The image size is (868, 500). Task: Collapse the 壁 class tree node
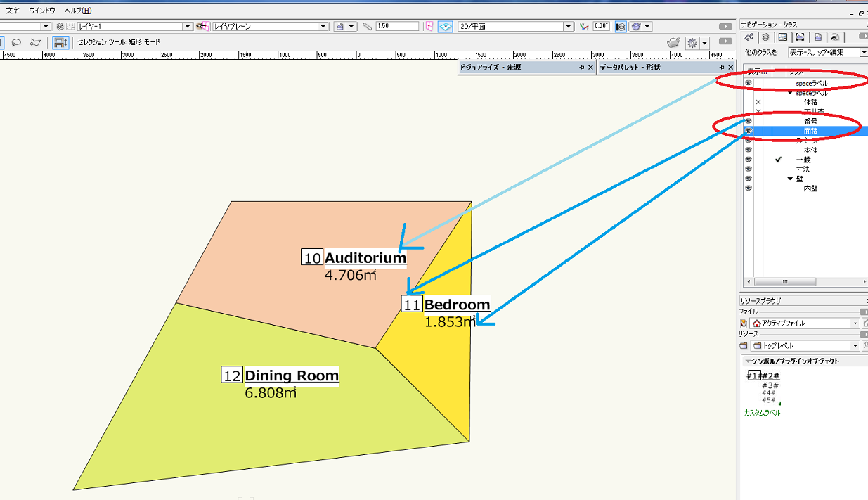click(790, 179)
